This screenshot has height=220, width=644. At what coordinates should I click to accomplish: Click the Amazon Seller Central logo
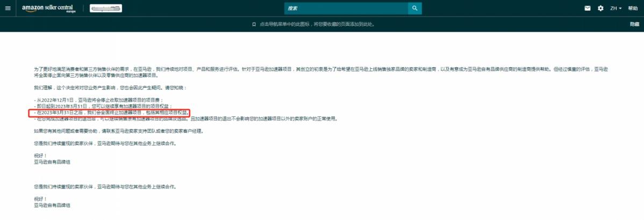pos(48,8)
